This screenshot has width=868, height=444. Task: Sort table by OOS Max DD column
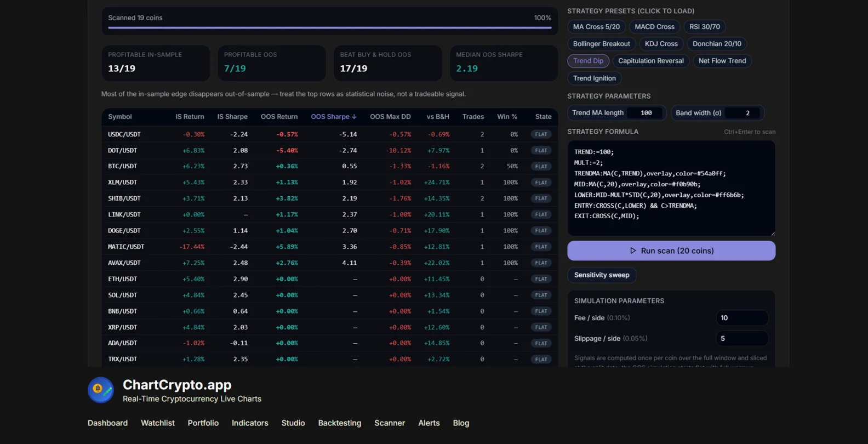point(390,117)
